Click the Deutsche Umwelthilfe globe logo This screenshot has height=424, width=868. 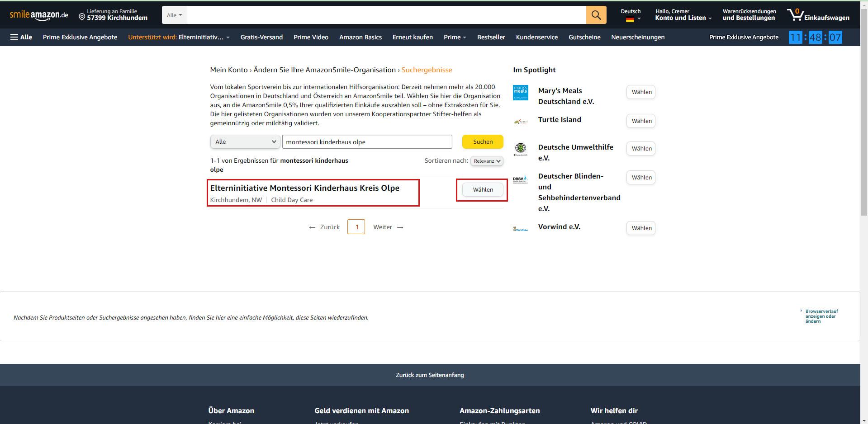[x=521, y=149]
